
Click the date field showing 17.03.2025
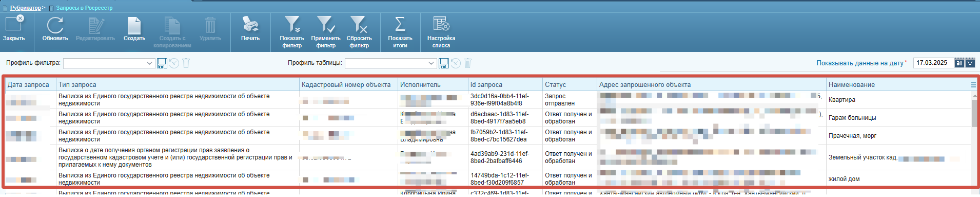(933, 63)
